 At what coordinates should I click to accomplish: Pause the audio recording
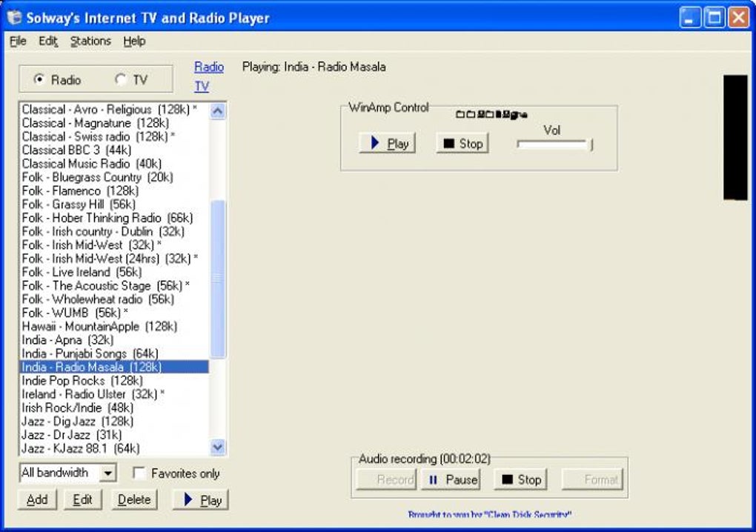(451, 479)
